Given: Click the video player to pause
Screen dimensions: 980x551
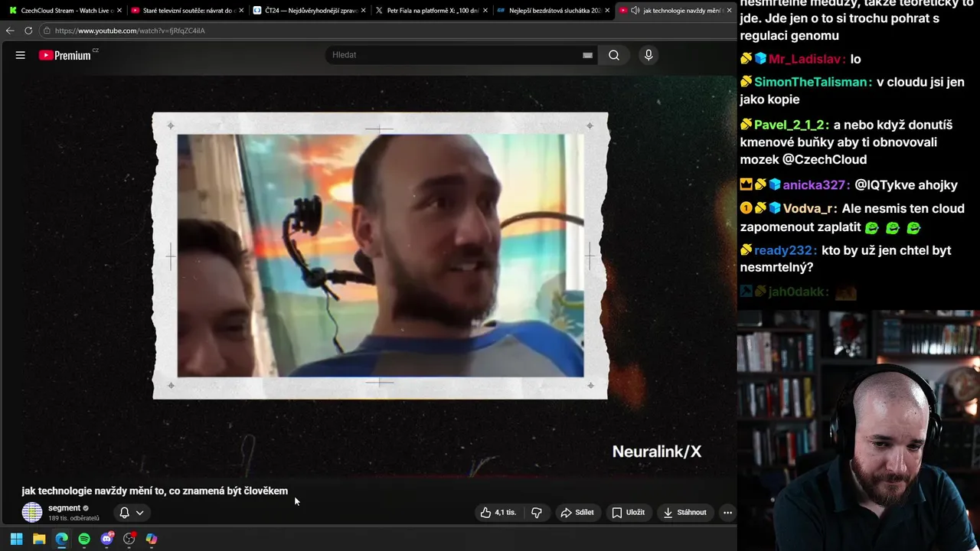Looking at the screenshot, I should 367,275.
